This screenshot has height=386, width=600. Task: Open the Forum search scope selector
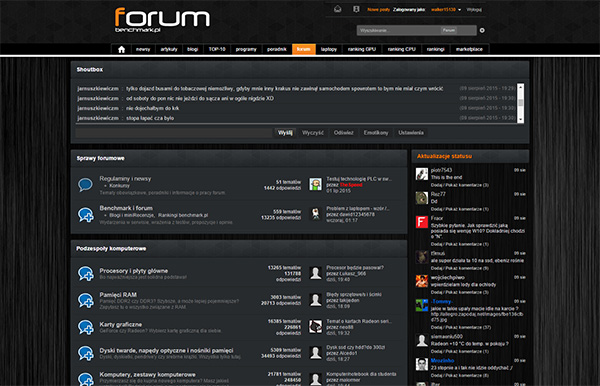coord(449,30)
